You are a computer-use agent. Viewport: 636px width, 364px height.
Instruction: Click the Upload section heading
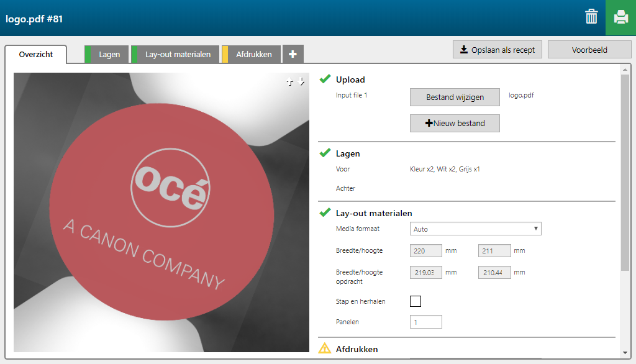click(x=350, y=80)
